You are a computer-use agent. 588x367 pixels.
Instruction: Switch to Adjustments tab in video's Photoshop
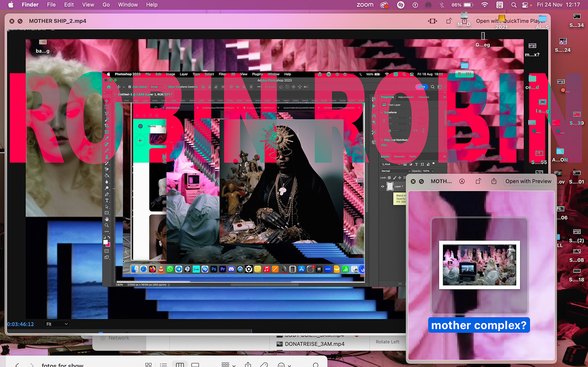pos(406,97)
